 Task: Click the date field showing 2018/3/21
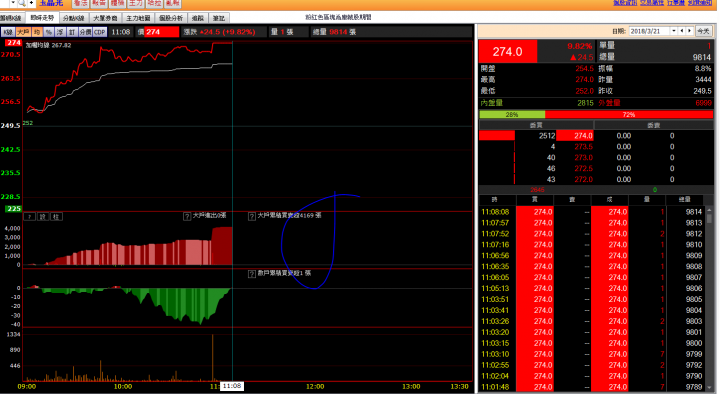pos(649,31)
